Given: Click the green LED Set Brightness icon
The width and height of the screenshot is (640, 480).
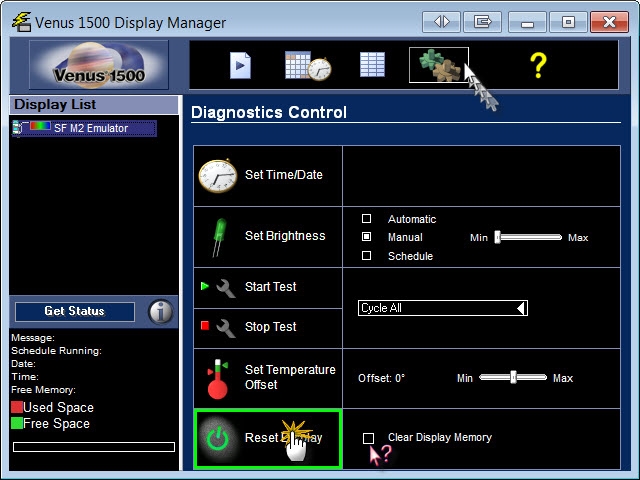Looking at the screenshot, I should tap(220, 238).
